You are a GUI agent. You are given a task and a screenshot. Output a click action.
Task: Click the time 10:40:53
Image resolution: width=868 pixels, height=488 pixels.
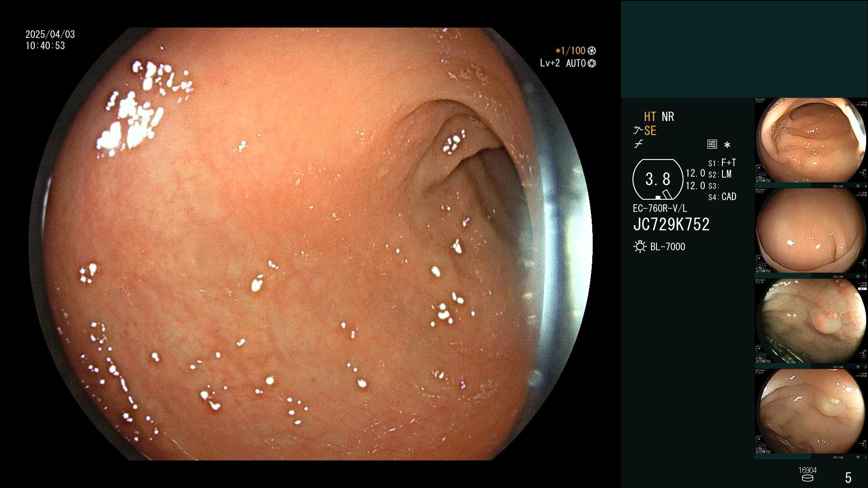tap(45, 46)
